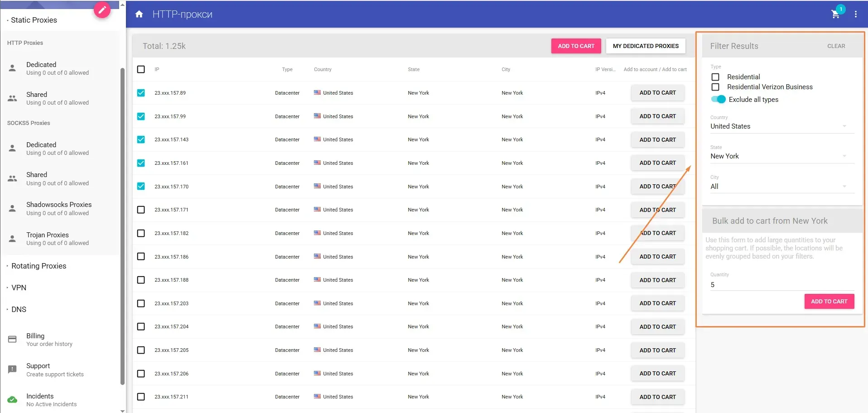Click the MY DEDICATED PROXIES button
The image size is (868, 413).
tap(645, 46)
